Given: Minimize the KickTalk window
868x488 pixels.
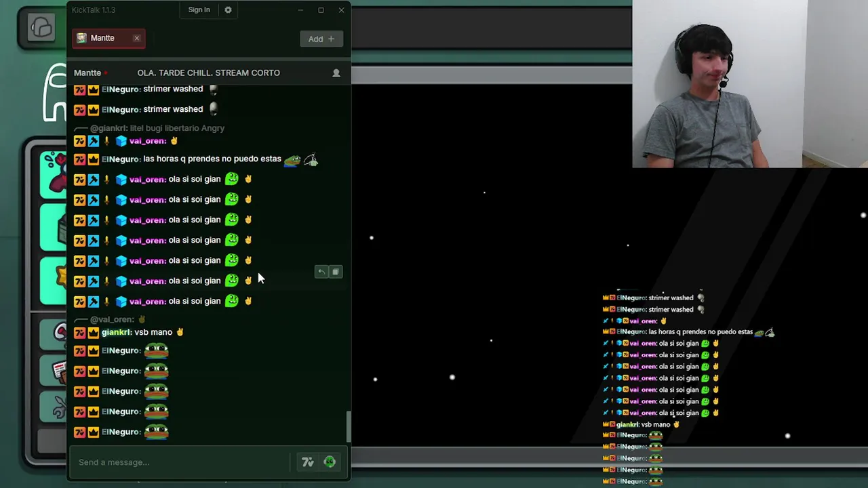Looking at the screenshot, I should click(x=300, y=10).
